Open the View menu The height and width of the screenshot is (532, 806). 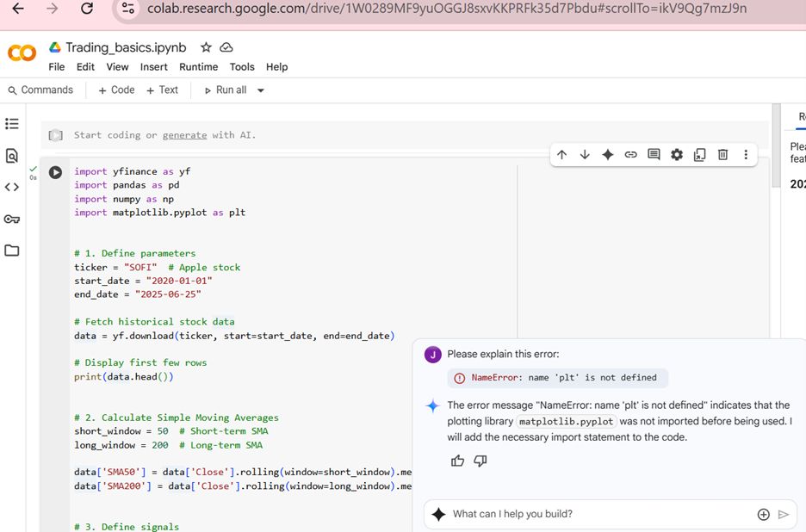click(117, 67)
